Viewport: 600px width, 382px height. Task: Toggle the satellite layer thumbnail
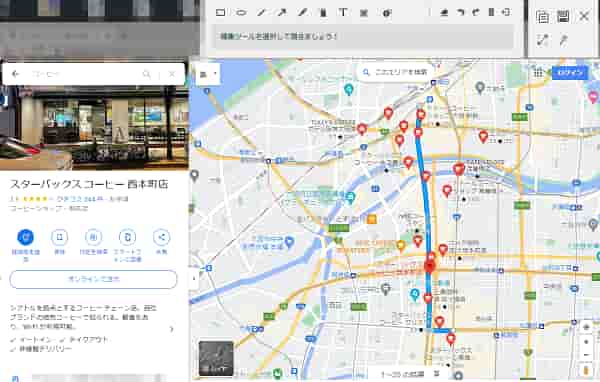216,359
